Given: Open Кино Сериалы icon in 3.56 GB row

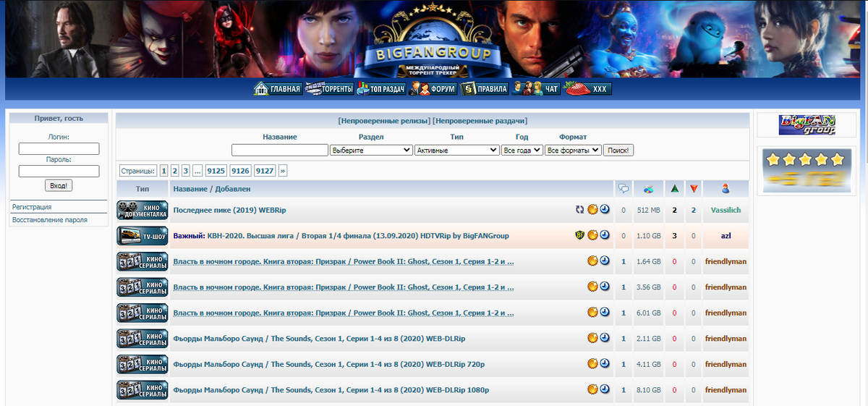Looking at the screenshot, I should pyautogui.click(x=142, y=287).
